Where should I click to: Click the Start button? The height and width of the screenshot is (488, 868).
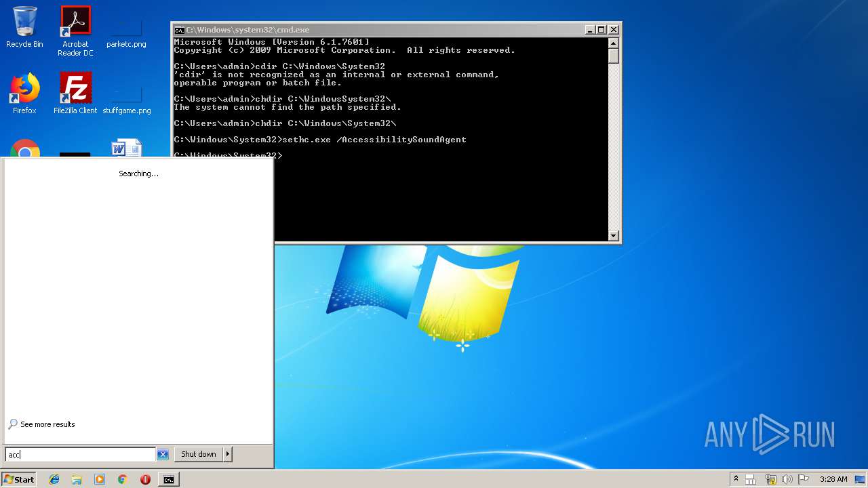[19, 479]
